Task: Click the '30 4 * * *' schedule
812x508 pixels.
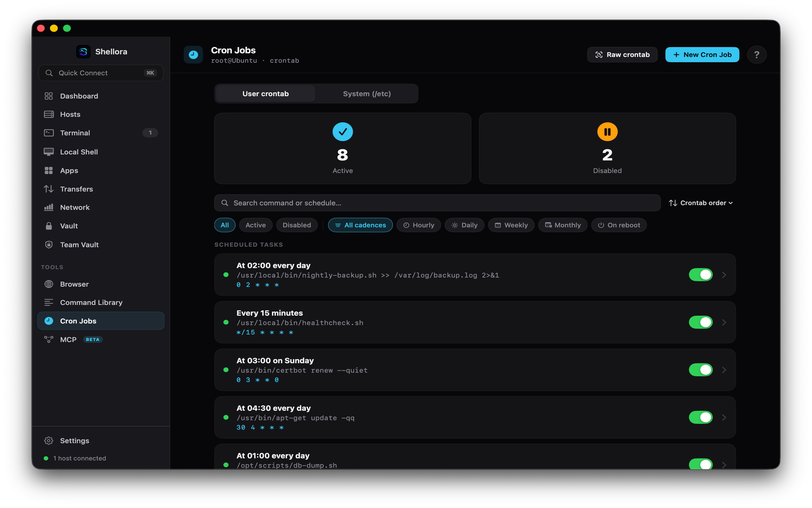Action: coord(260,427)
